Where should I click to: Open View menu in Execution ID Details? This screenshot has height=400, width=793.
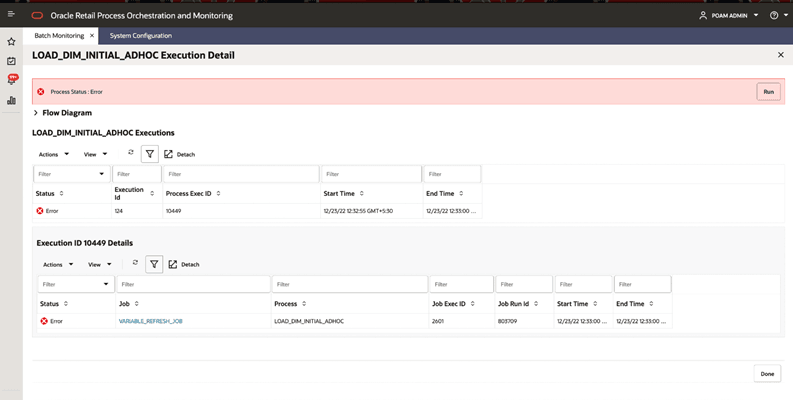pyautogui.click(x=100, y=264)
